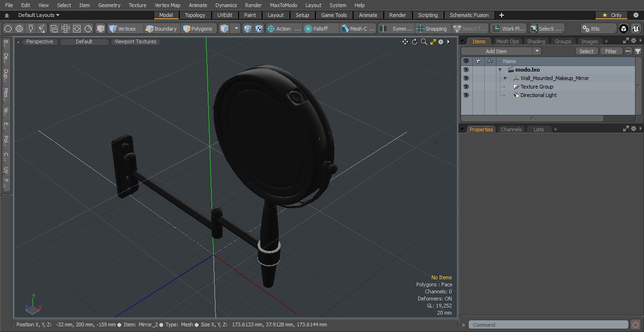Switch to Mesh Ops tab
The height and width of the screenshot is (332, 644).
coord(507,41)
